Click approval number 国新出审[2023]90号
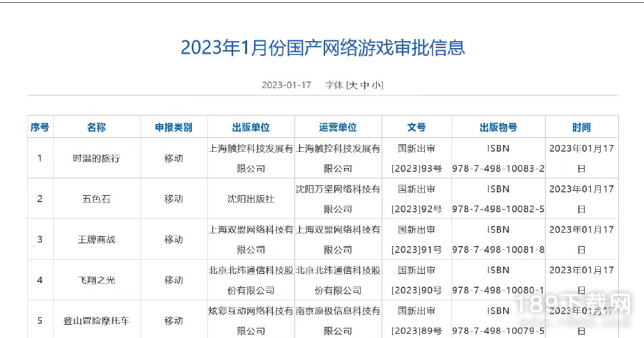The height and width of the screenshot is (338, 644). pyautogui.click(x=417, y=280)
